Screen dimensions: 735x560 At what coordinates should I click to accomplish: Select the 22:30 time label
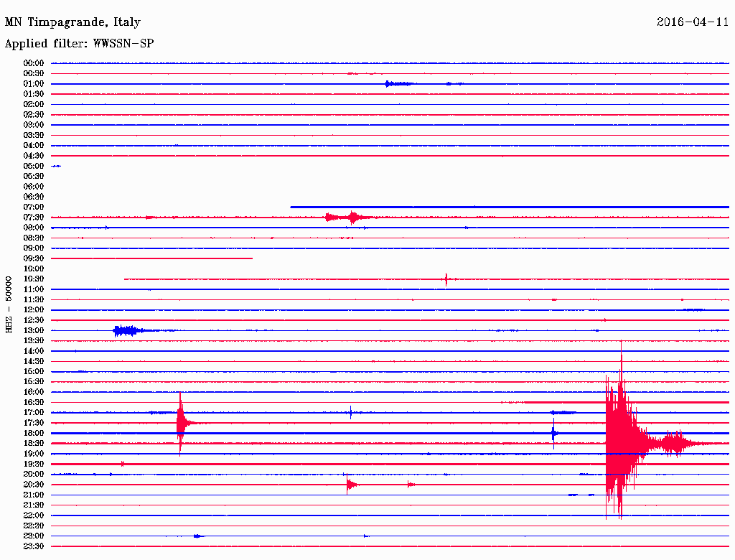click(34, 526)
